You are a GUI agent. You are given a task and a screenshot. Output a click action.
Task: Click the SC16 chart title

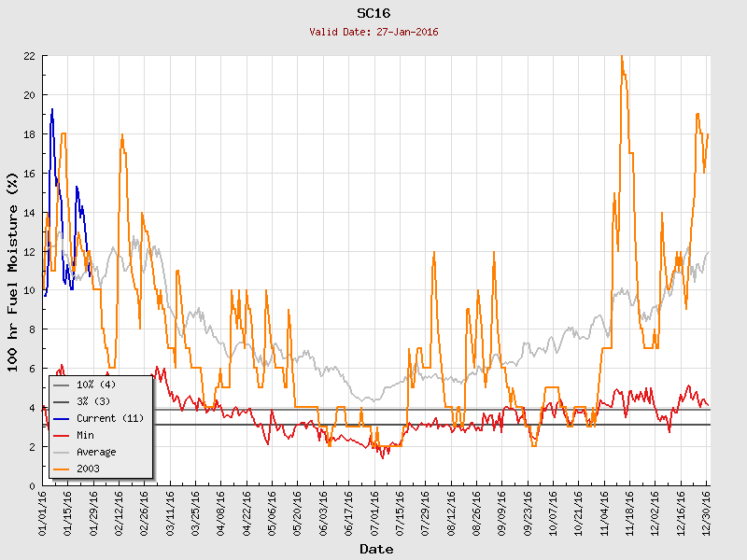click(373, 13)
